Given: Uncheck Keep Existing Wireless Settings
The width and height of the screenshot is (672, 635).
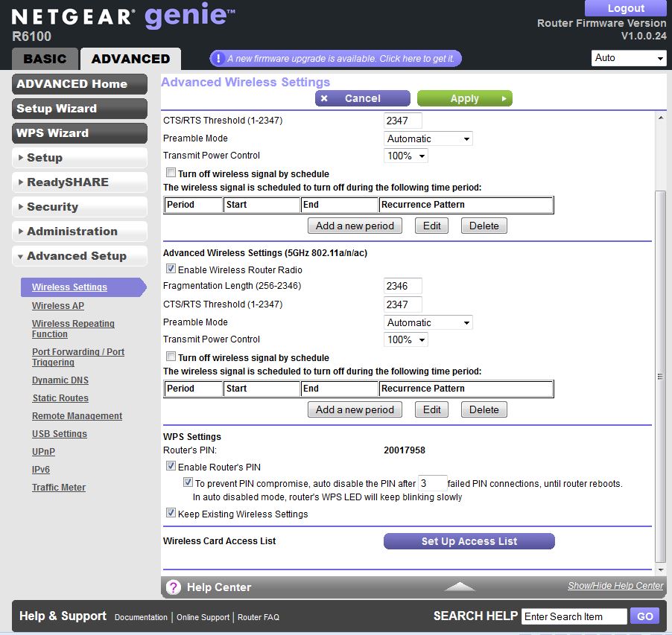Looking at the screenshot, I should 171,513.
